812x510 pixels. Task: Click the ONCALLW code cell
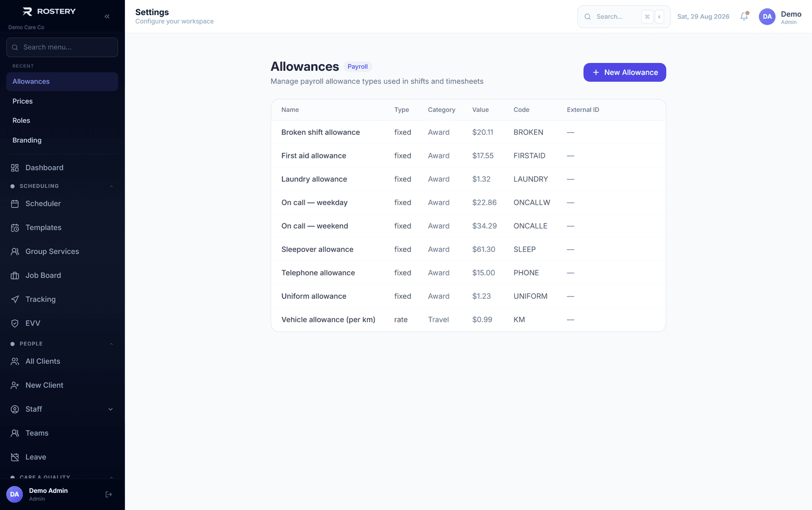[532, 202]
